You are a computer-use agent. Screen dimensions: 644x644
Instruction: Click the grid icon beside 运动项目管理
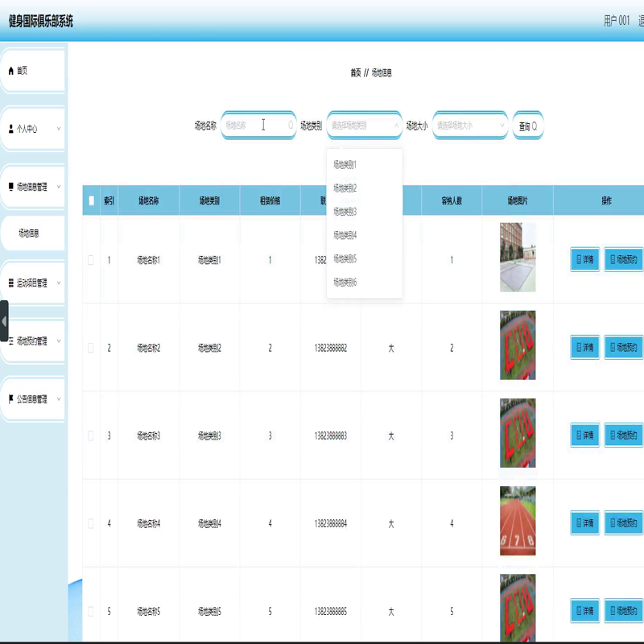[11, 283]
